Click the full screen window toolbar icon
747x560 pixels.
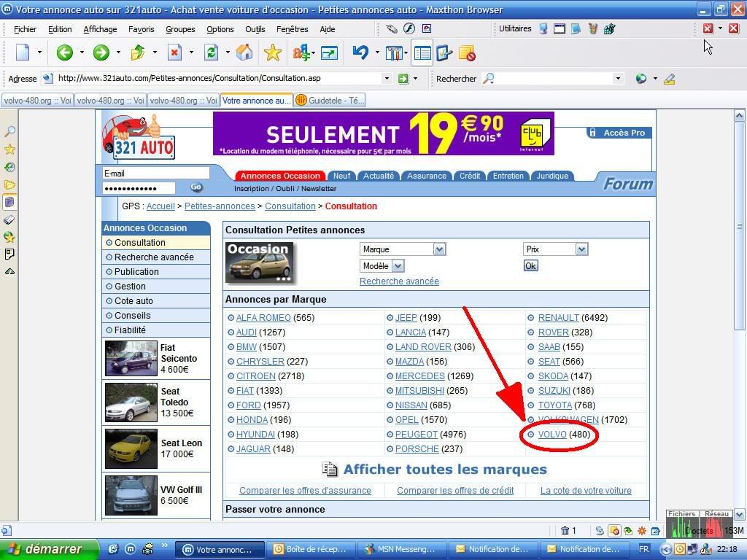329,52
